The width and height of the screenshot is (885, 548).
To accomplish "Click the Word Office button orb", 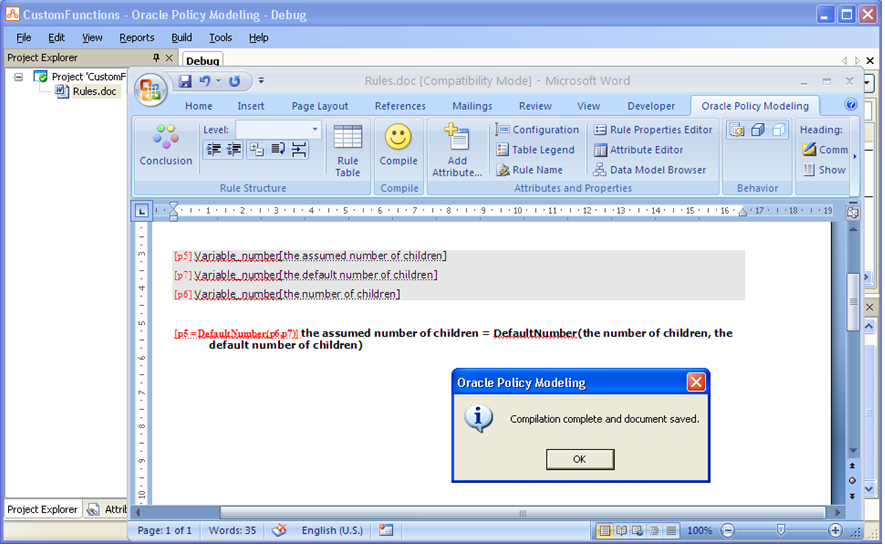I will pos(150,90).
